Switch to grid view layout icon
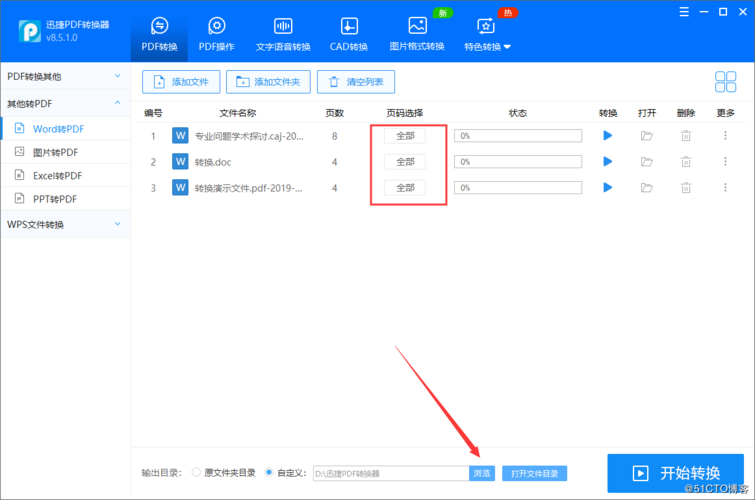Image resolution: width=755 pixels, height=500 pixels. 725,82
